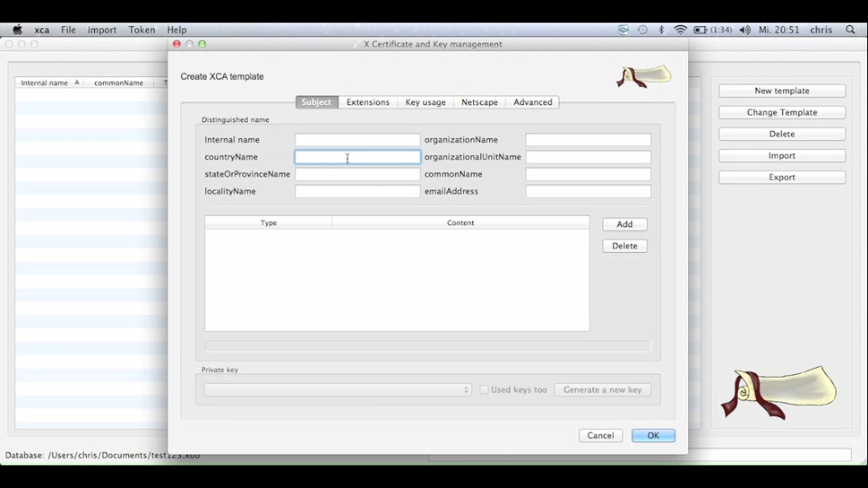Screen dimensions: 868x488
Task: Click the emailAddress input field
Action: (588, 191)
